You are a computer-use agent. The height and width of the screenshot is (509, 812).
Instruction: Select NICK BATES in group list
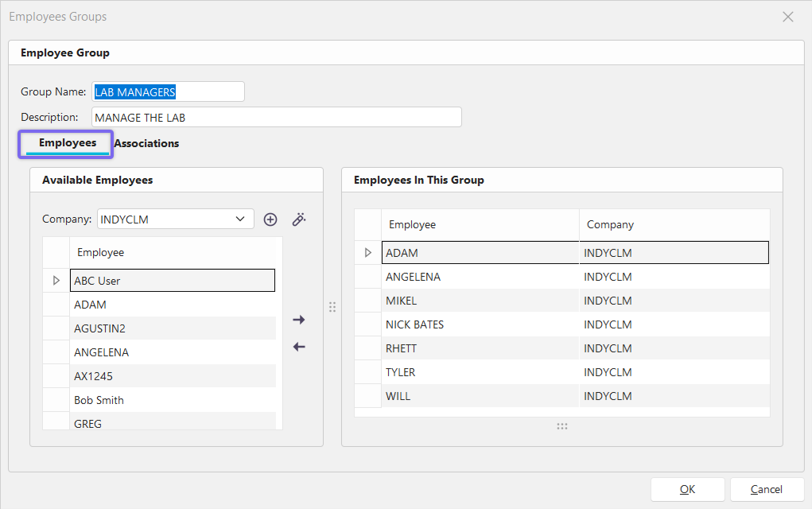(415, 324)
